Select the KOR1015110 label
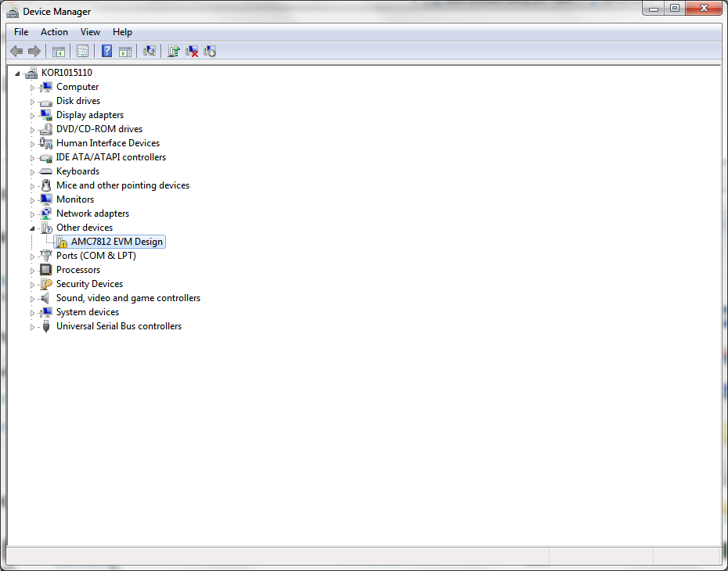This screenshot has width=728, height=571. [x=67, y=73]
